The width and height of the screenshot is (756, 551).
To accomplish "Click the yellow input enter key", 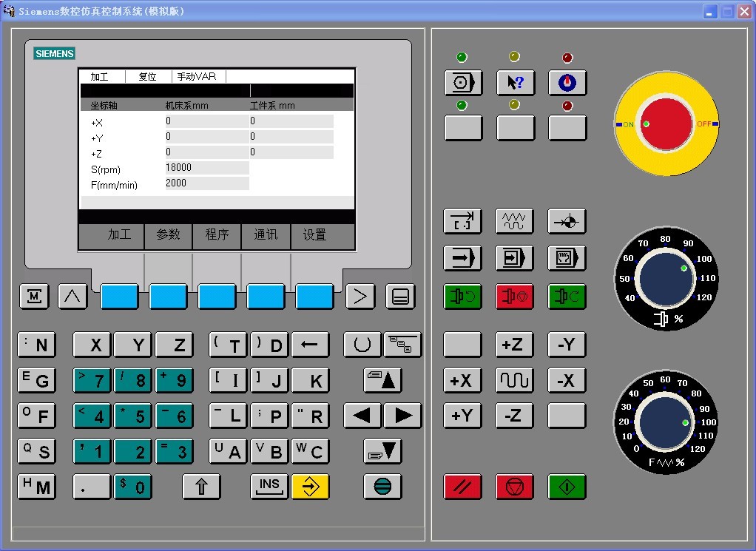I will click(310, 487).
